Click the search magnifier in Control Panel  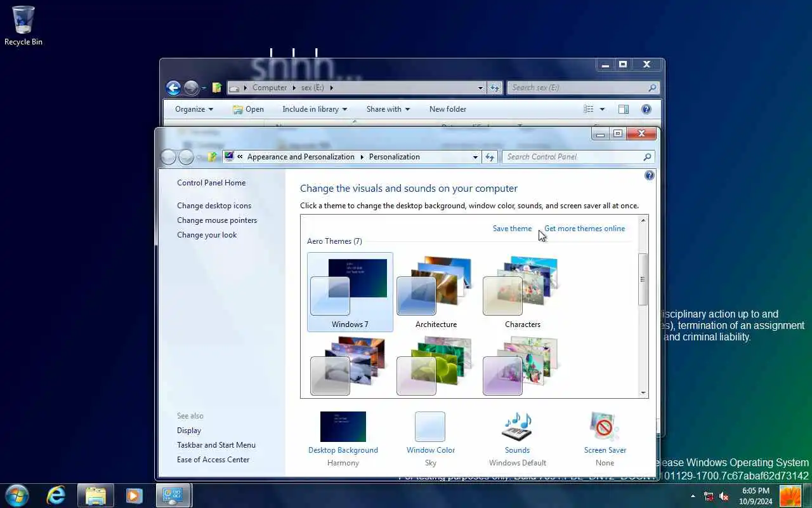click(x=647, y=157)
